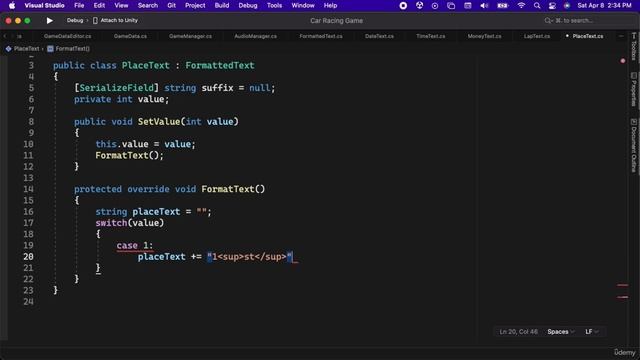Open the View menu
640x360 pixels.
[x=121, y=6]
